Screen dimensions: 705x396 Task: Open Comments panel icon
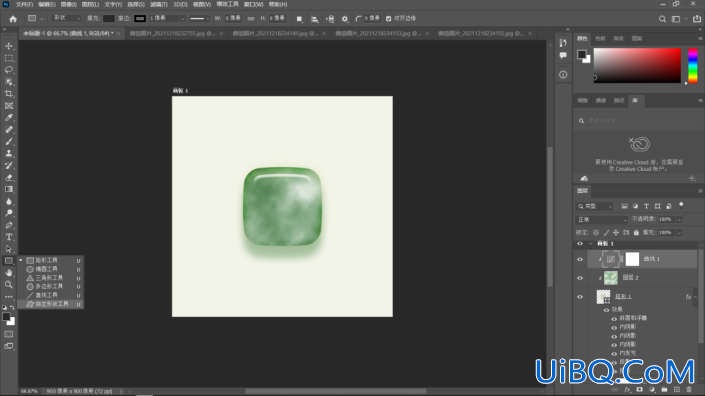pyautogui.click(x=563, y=55)
